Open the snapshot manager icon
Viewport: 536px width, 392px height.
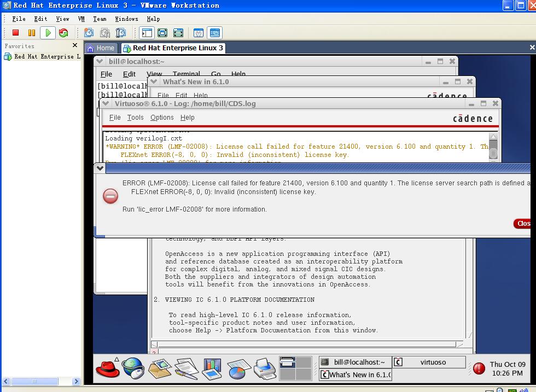point(121,33)
